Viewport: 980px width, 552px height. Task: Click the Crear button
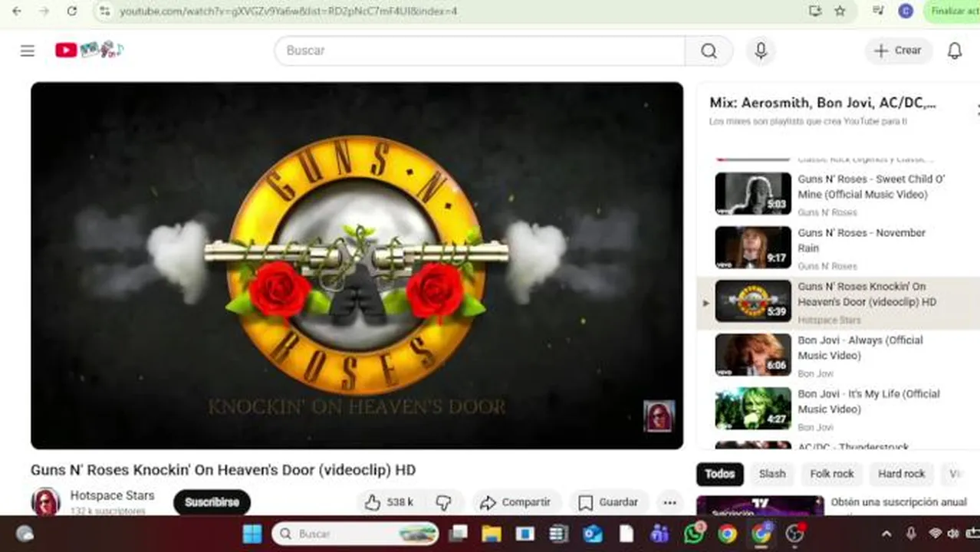pos(899,51)
